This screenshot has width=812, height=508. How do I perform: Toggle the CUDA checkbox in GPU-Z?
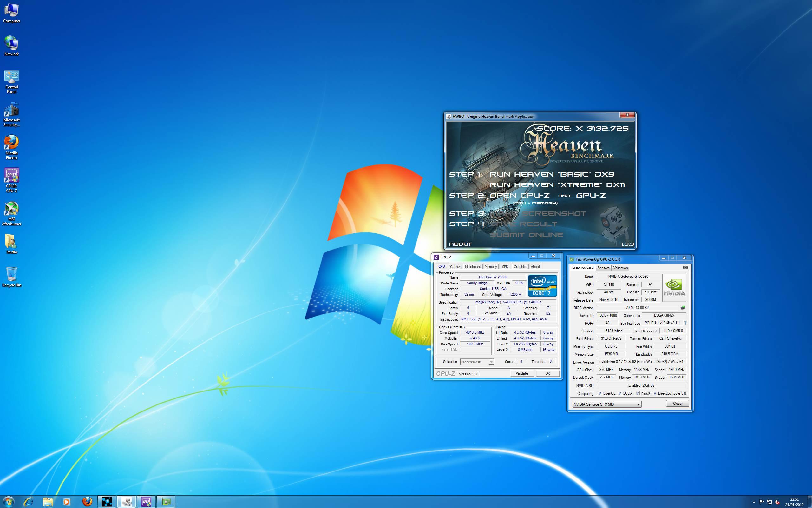620,393
